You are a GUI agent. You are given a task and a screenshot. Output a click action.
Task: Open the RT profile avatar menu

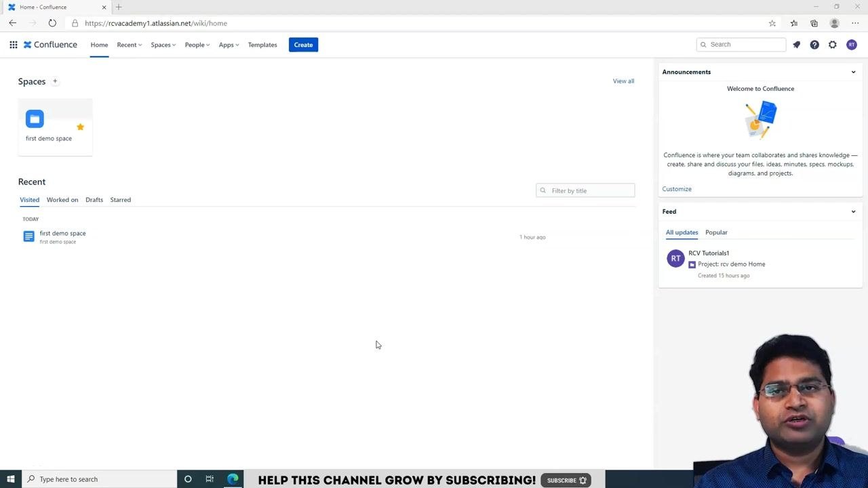(x=852, y=45)
